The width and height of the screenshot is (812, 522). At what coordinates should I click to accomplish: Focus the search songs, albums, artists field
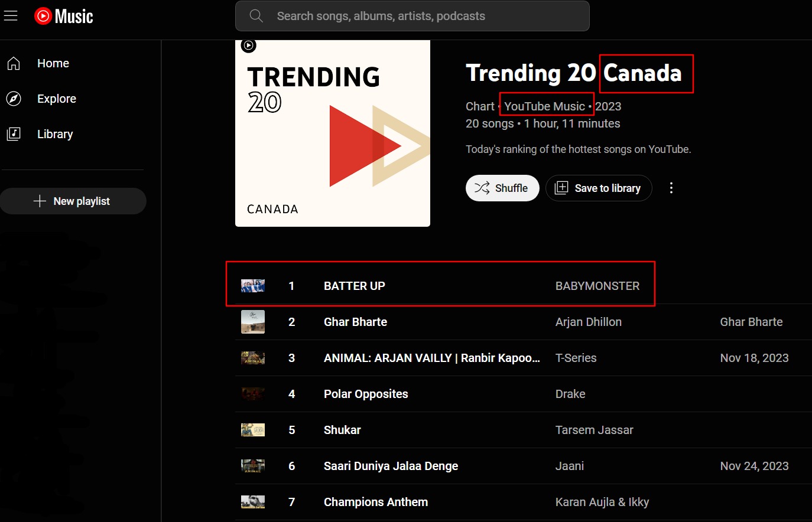[413, 16]
